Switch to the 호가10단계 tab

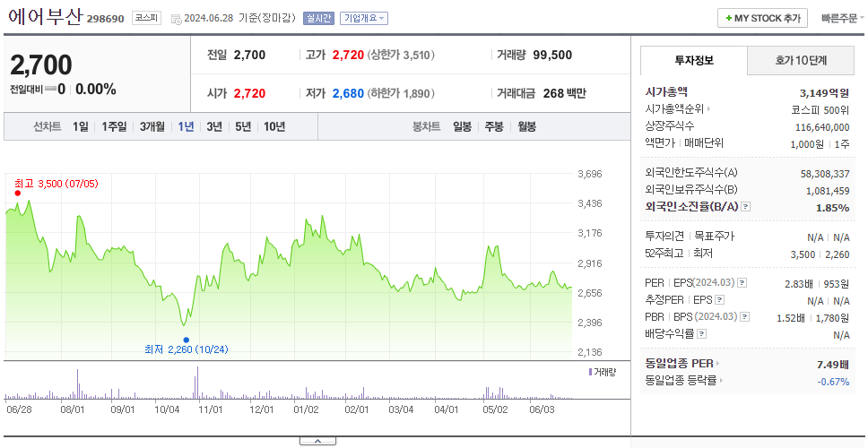point(801,61)
